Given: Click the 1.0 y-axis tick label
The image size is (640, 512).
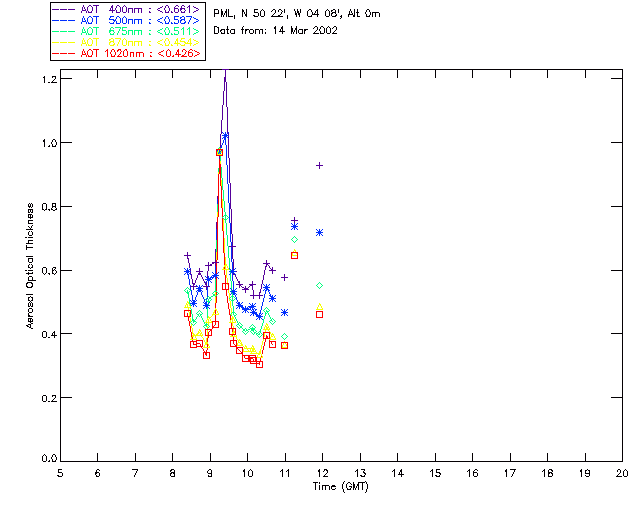Looking at the screenshot, I should coord(49,143).
